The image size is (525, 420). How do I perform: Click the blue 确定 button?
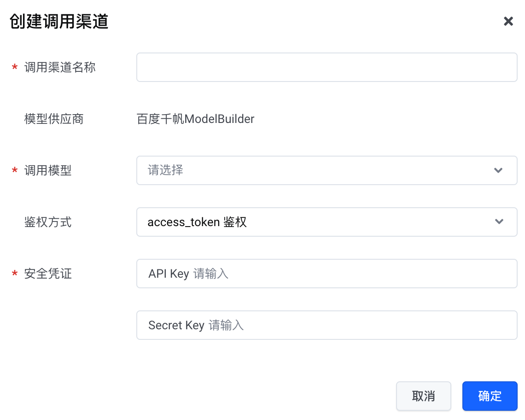[x=490, y=396]
